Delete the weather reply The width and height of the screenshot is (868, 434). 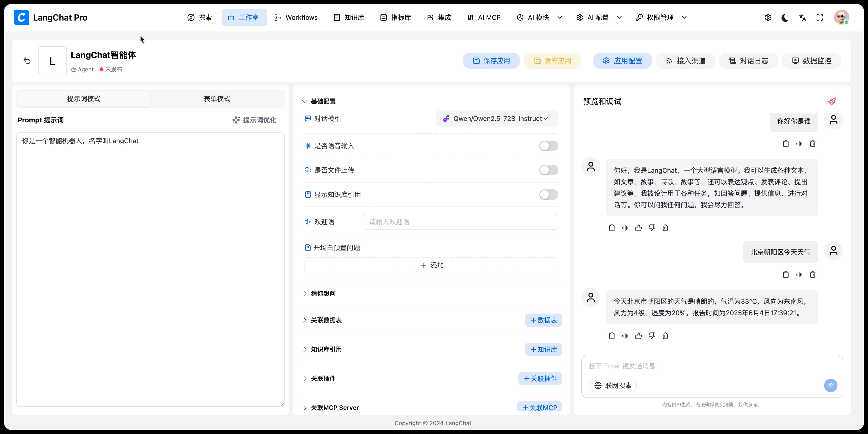point(665,336)
